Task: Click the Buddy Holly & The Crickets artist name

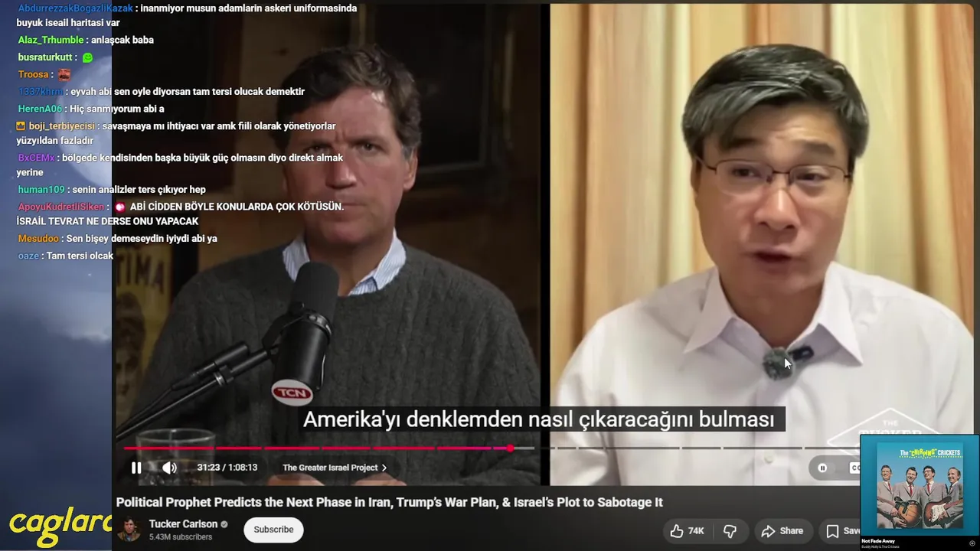Action: pyautogui.click(x=881, y=546)
